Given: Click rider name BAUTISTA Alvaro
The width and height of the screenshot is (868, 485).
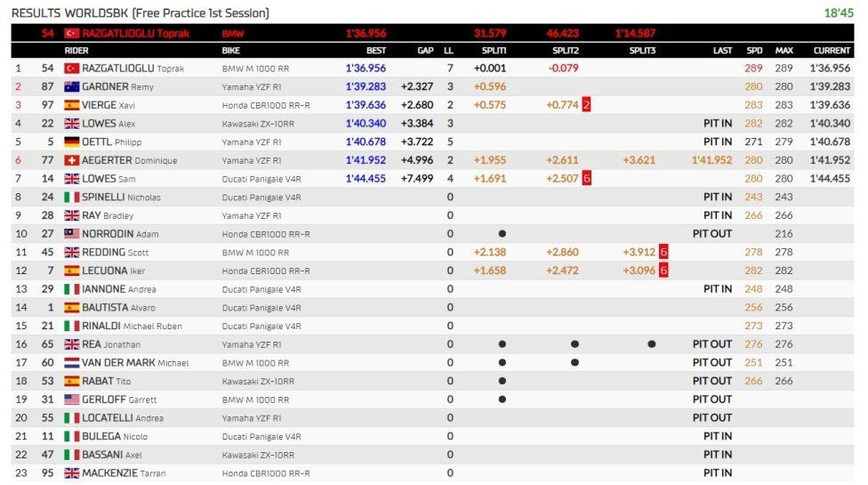Looking at the screenshot, I should tap(118, 307).
